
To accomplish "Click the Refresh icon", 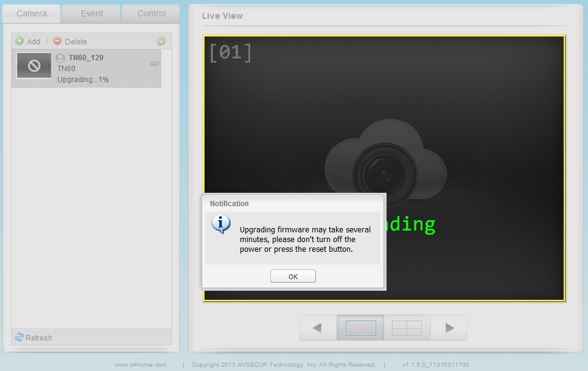I will click(19, 338).
